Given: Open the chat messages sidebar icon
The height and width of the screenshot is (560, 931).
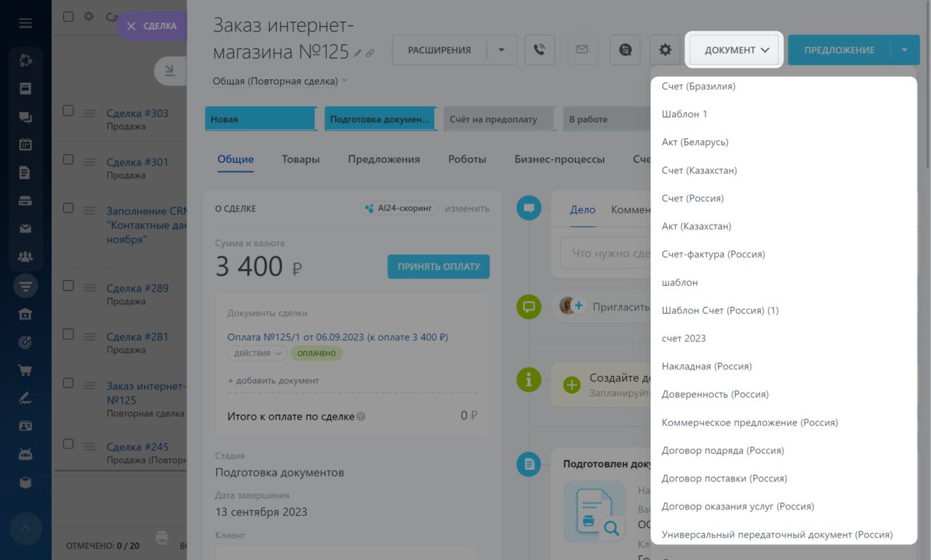Looking at the screenshot, I should click(25, 116).
